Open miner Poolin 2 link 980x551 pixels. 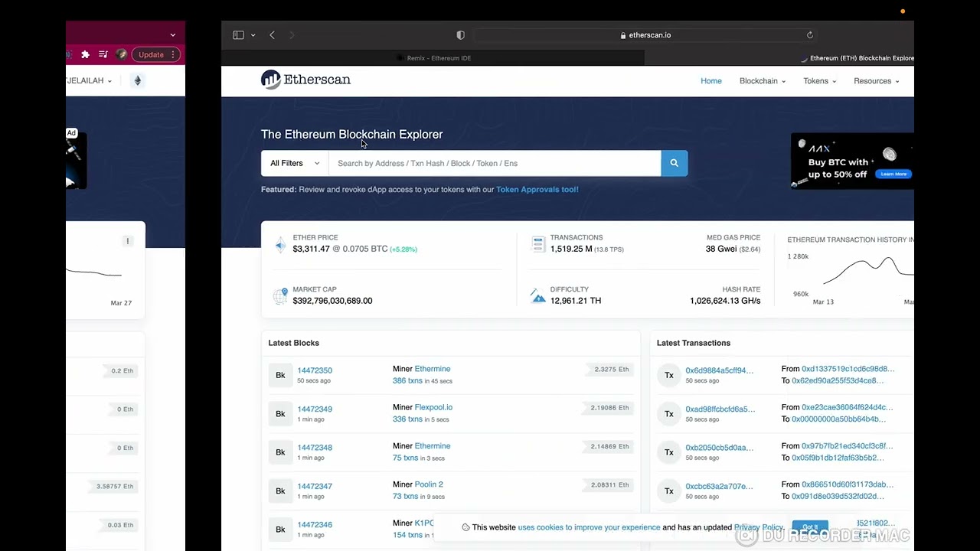(x=429, y=484)
